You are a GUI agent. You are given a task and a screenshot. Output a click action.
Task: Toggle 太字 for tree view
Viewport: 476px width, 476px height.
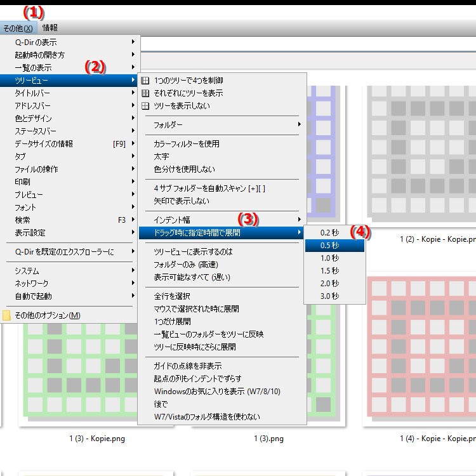[x=222, y=157]
